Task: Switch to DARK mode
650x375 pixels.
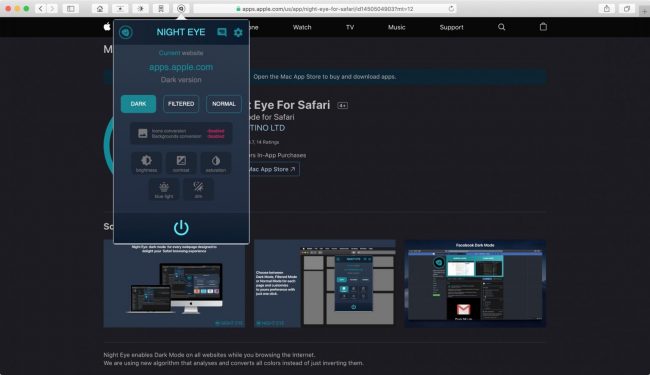Action: tap(138, 104)
